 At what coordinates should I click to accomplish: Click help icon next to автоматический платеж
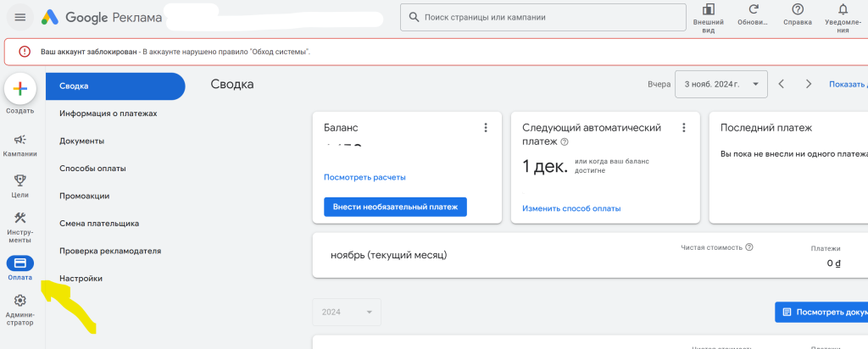point(564,141)
